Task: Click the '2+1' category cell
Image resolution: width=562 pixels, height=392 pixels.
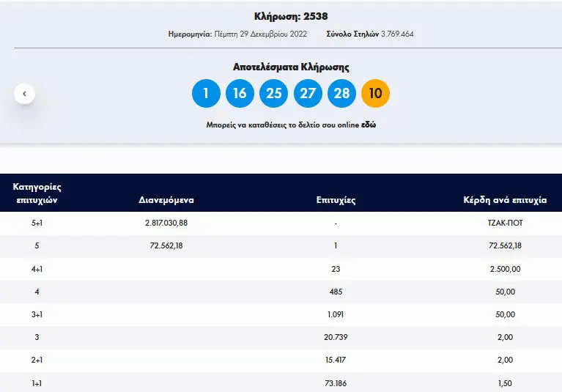Action: point(37,360)
